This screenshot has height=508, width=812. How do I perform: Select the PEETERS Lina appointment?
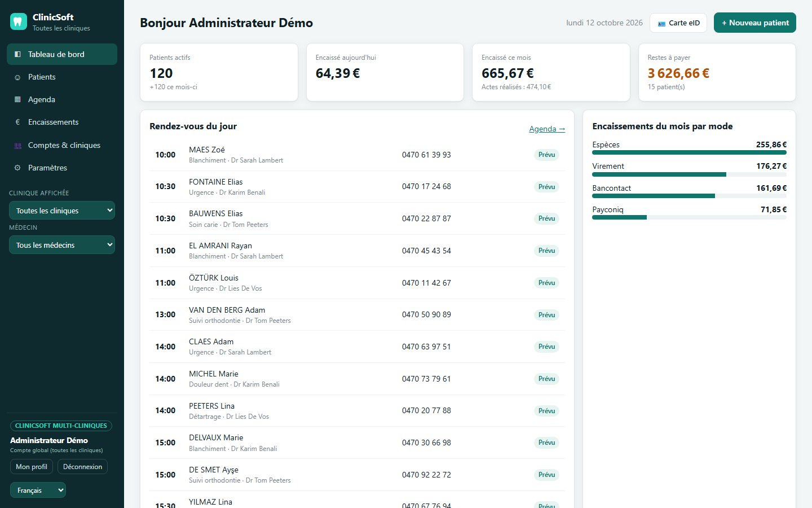(x=357, y=410)
